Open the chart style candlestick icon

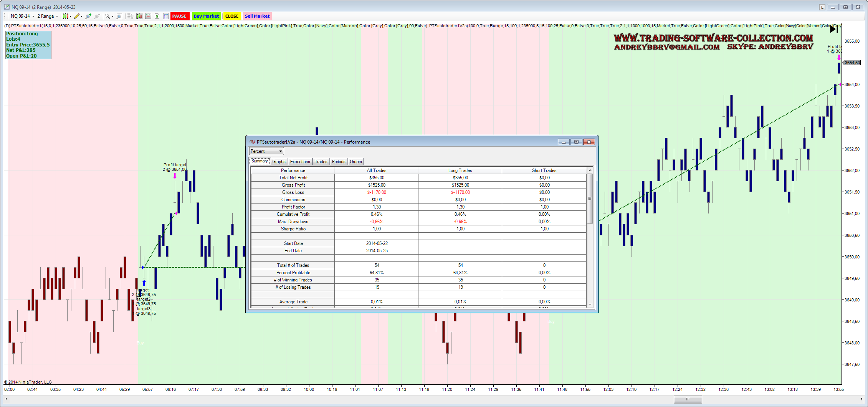pyautogui.click(x=66, y=16)
